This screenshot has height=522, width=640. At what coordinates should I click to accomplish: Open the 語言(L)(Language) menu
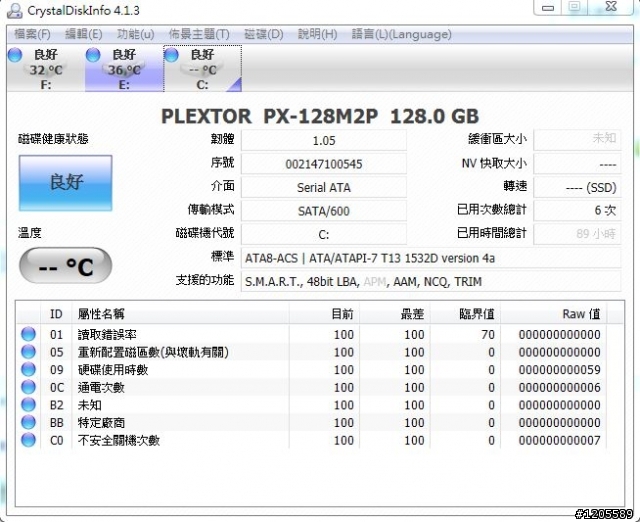(402, 34)
